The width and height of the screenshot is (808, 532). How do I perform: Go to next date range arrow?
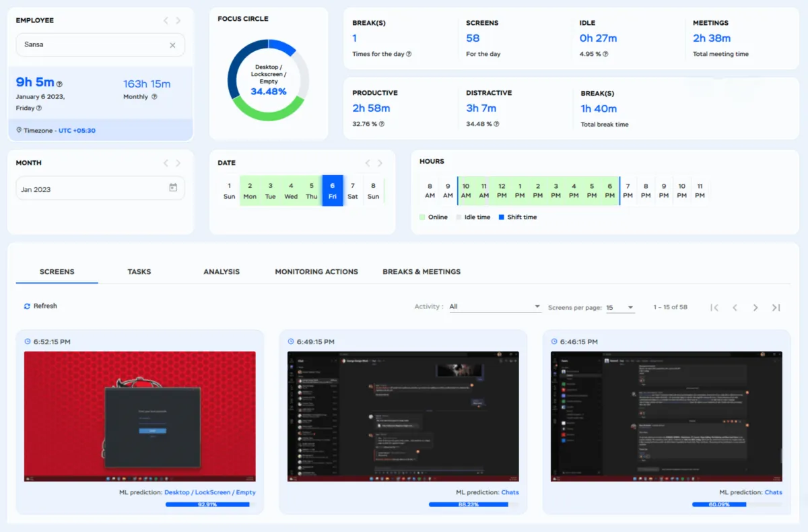pos(380,163)
